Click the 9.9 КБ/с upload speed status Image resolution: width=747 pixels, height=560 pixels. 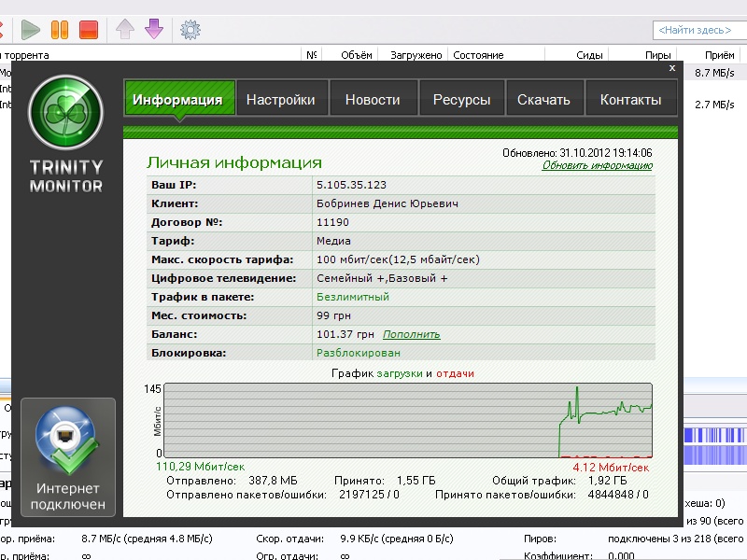(x=396, y=539)
